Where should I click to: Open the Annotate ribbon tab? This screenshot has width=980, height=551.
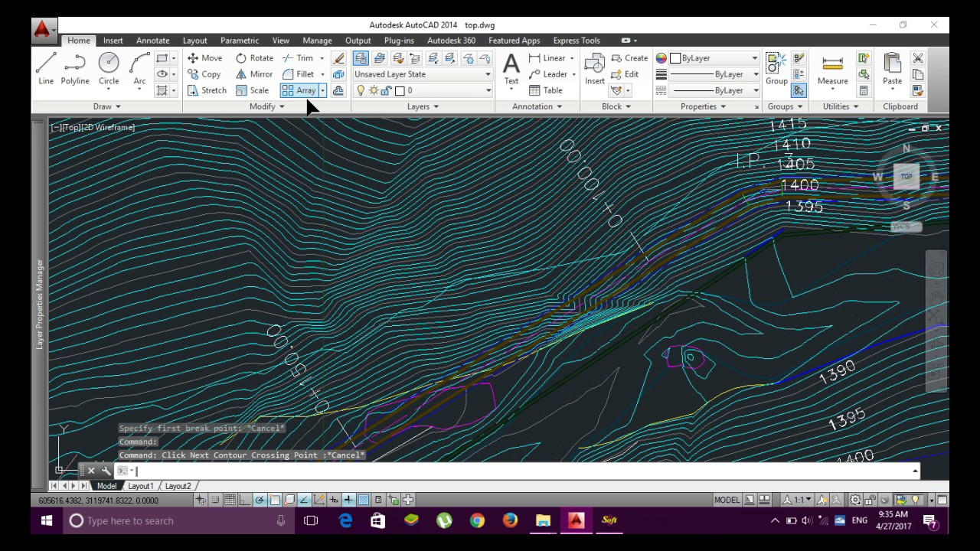click(152, 41)
